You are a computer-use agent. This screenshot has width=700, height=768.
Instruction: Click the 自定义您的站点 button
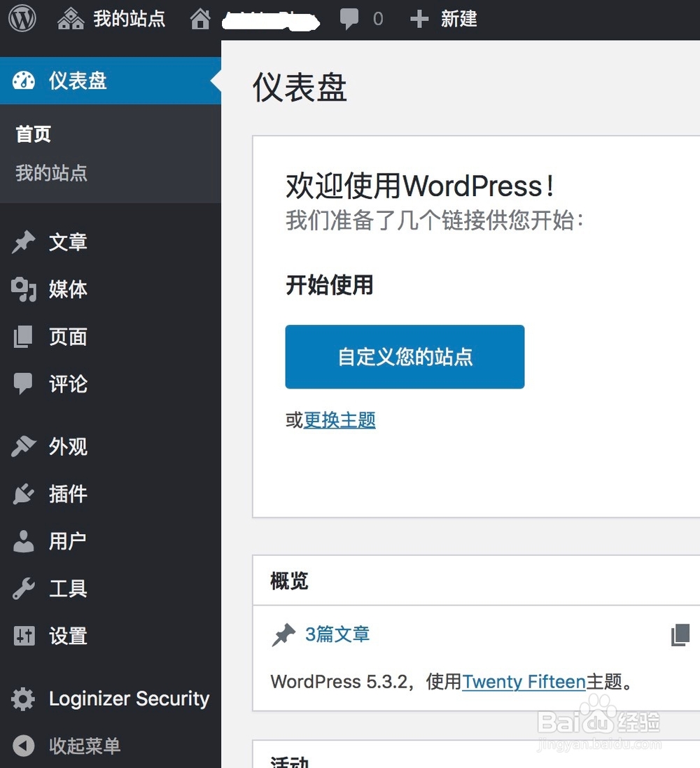coord(405,356)
